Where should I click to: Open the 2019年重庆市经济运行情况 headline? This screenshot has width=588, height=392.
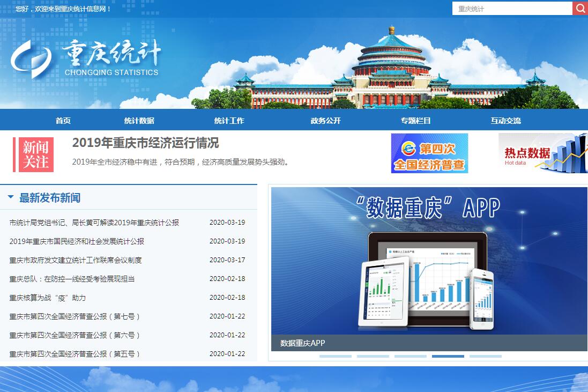pos(146,143)
